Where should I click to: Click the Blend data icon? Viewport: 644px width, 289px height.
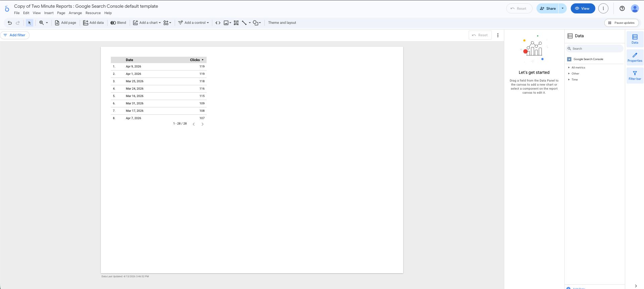coord(118,23)
